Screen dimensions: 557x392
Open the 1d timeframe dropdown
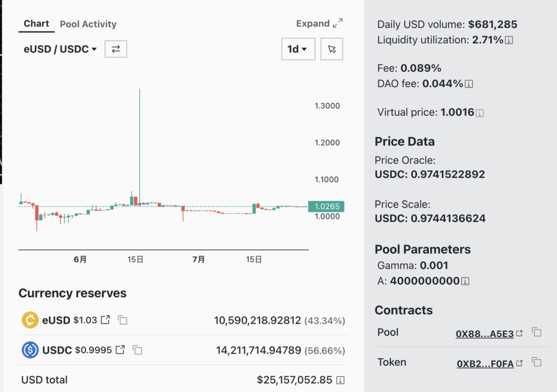click(298, 49)
